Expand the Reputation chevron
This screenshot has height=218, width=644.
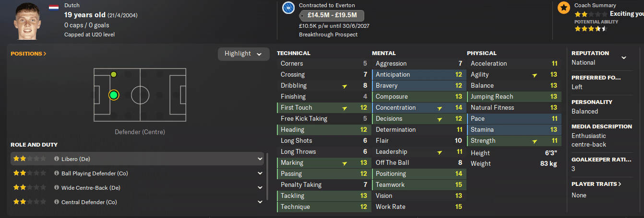pos(623,58)
